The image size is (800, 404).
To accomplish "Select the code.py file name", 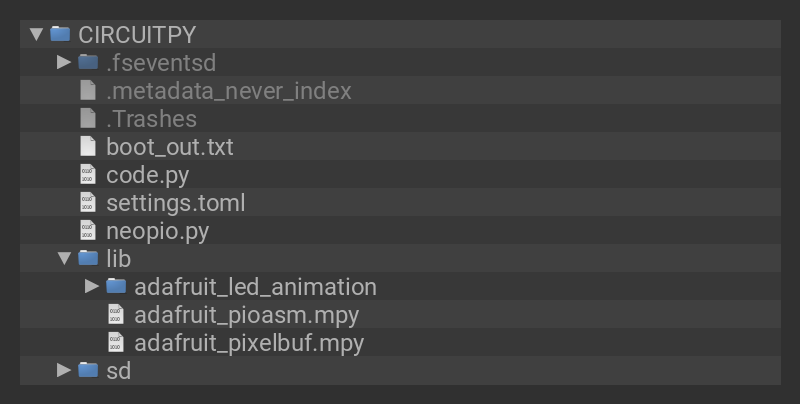I will point(147,174).
